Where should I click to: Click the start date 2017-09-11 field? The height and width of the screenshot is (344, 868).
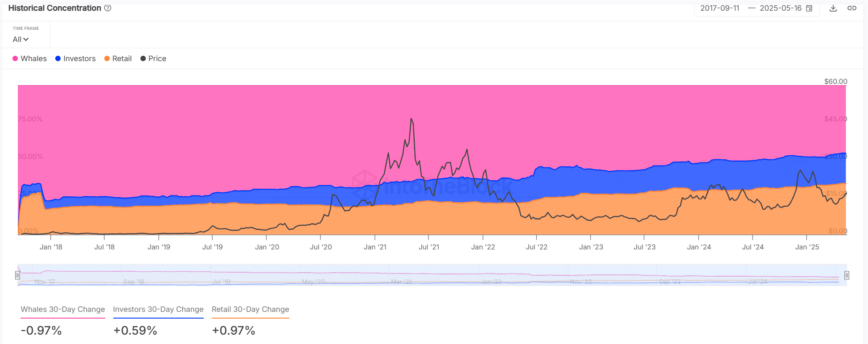point(720,8)
